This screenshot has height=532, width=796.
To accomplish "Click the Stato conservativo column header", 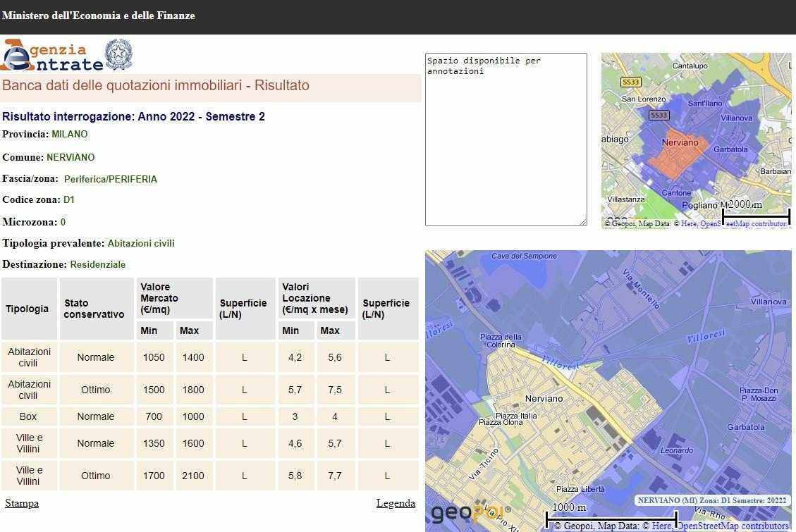I will tap(94, 309).
